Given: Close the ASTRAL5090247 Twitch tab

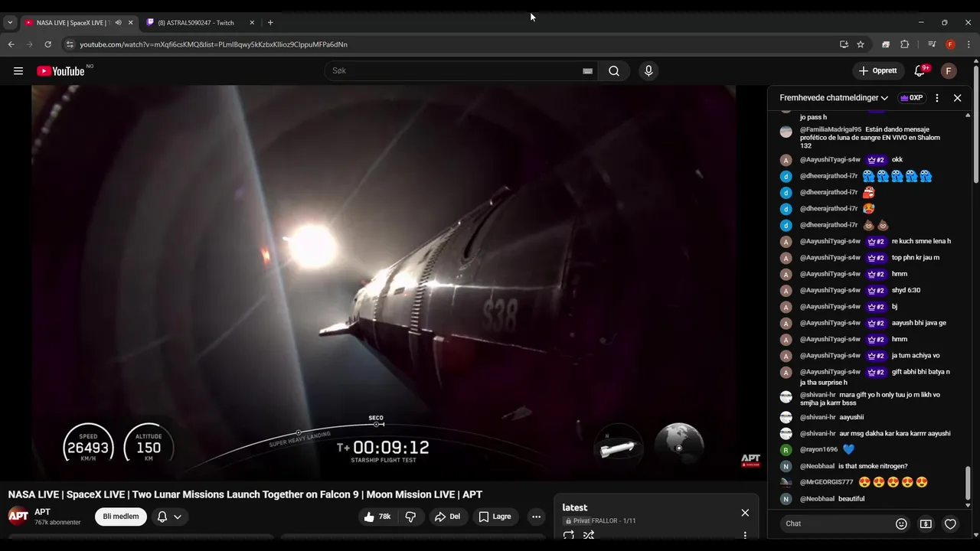Looking at the screenshot, I should [x=252, y=22].
